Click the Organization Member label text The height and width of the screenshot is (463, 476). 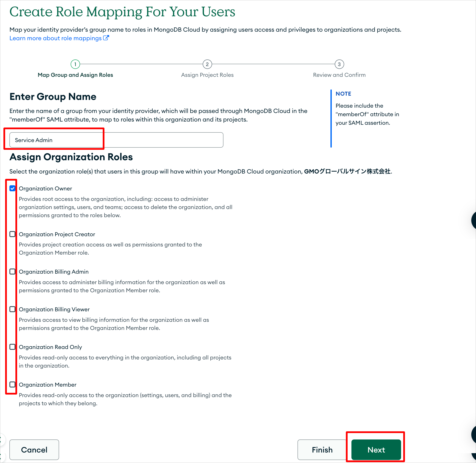(x=48, y=385)
